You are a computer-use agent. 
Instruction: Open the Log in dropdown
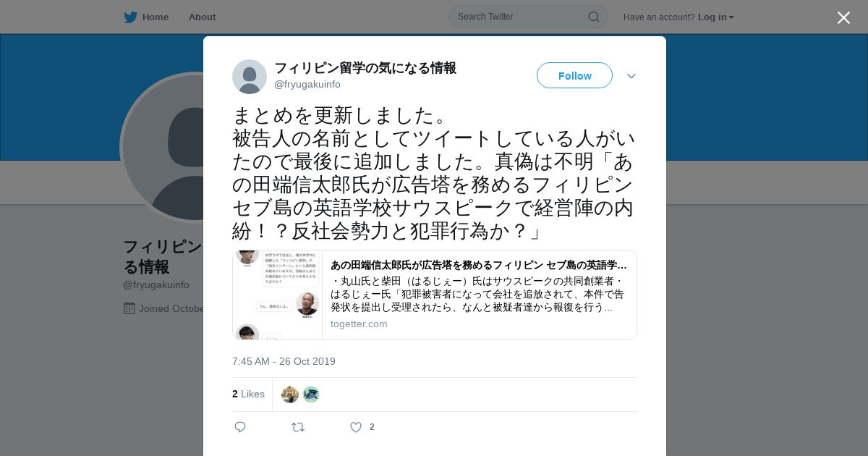(716, 17)
